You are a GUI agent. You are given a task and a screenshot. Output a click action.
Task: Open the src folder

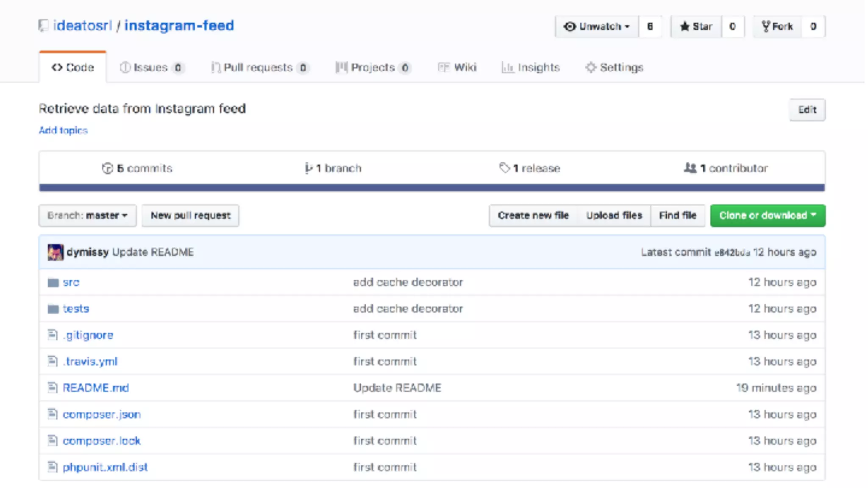tap(71, 283)
